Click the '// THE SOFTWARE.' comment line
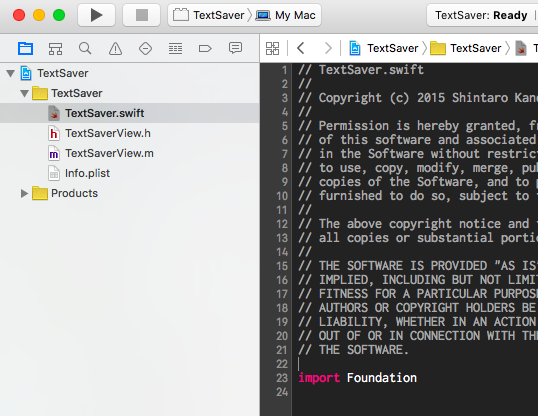 tap(353, 350)
